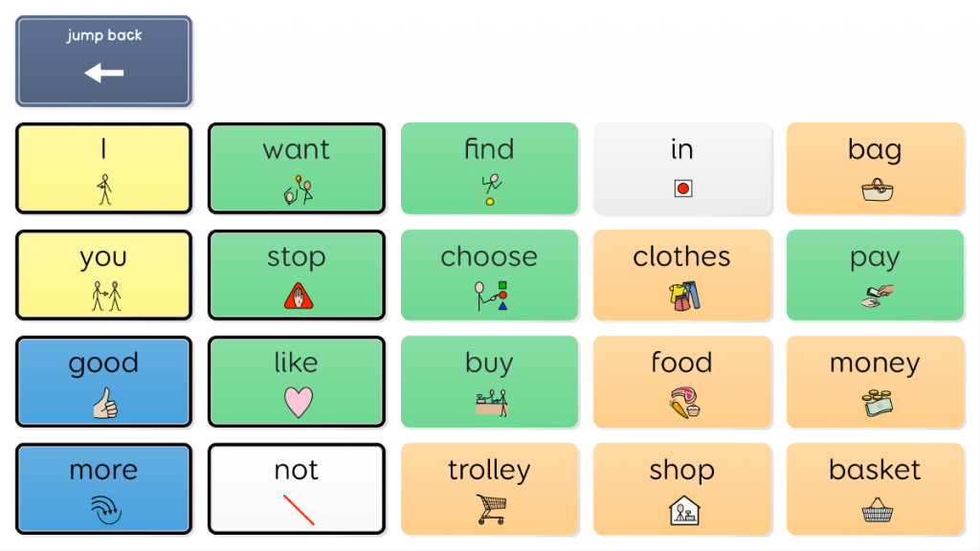Tap the blue 'more' cell

coord(103,489)
